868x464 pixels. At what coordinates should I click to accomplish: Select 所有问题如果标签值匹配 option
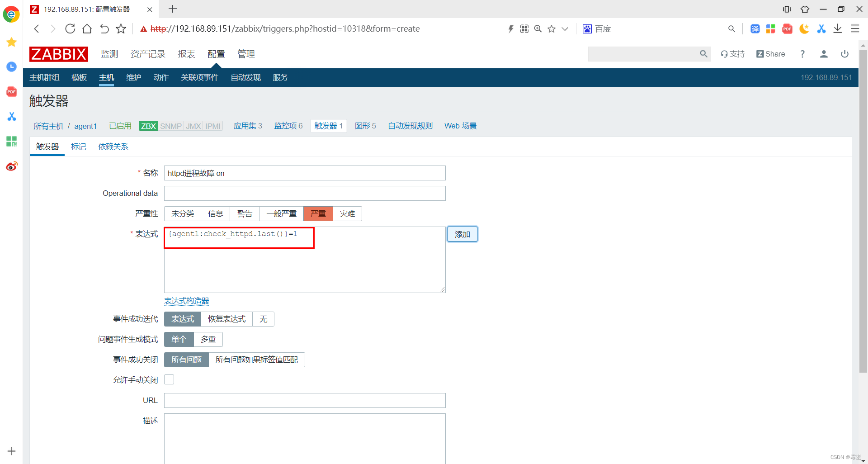[x=256, y=360]
